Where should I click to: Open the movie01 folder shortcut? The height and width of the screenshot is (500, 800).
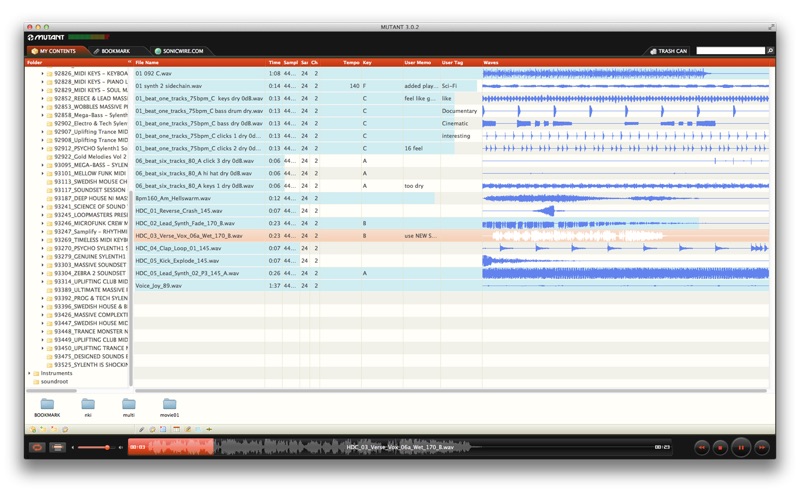(x=169, y=407)
